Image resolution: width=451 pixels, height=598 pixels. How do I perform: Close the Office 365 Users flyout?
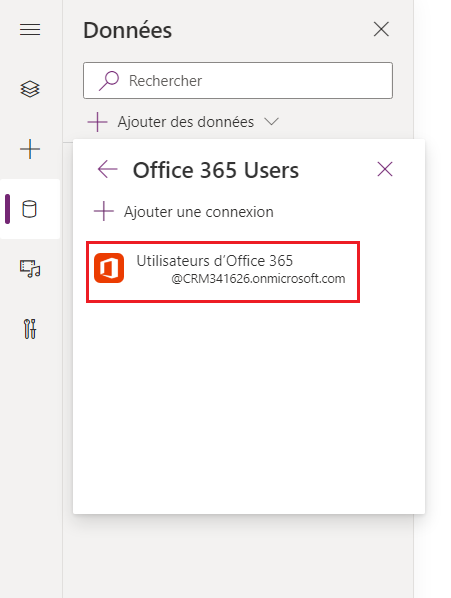(x=385, y=169)
